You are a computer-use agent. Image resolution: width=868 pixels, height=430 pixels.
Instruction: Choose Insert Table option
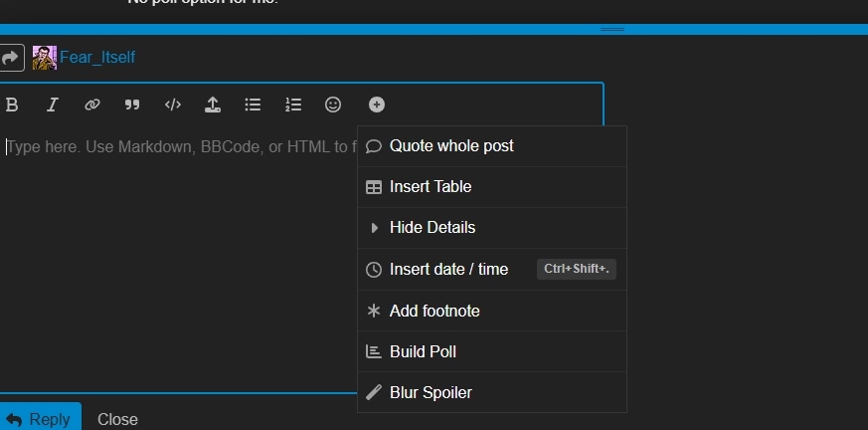pos(431,187)
